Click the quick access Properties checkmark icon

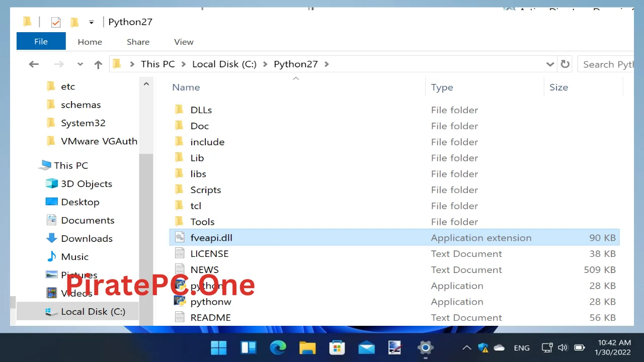pyautogui.click(x=56, y=22)
